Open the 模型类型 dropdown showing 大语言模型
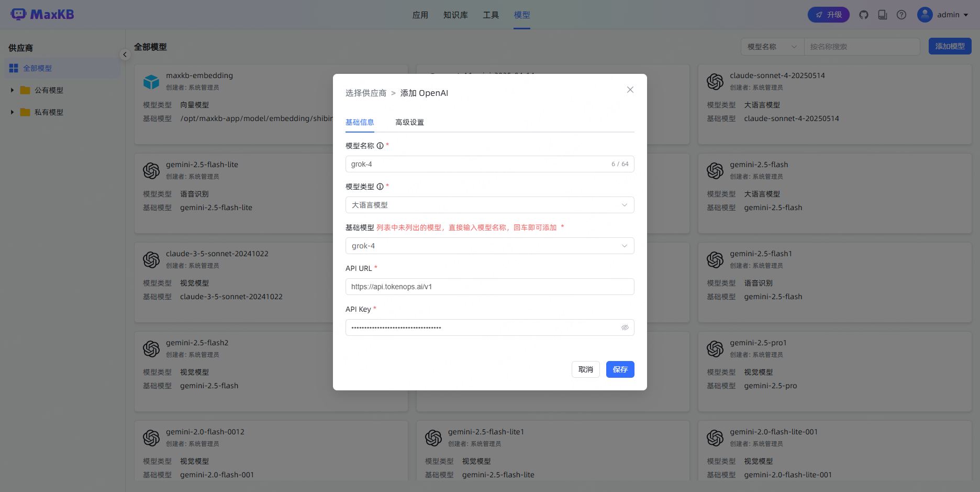This screenshot has width=980, height=492. pyautogui.click(x=490, y=205)
